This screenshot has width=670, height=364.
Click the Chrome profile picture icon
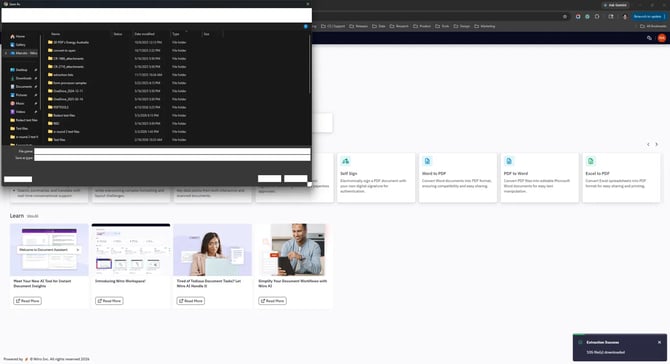pyautogui.click(x=625, y=17)
